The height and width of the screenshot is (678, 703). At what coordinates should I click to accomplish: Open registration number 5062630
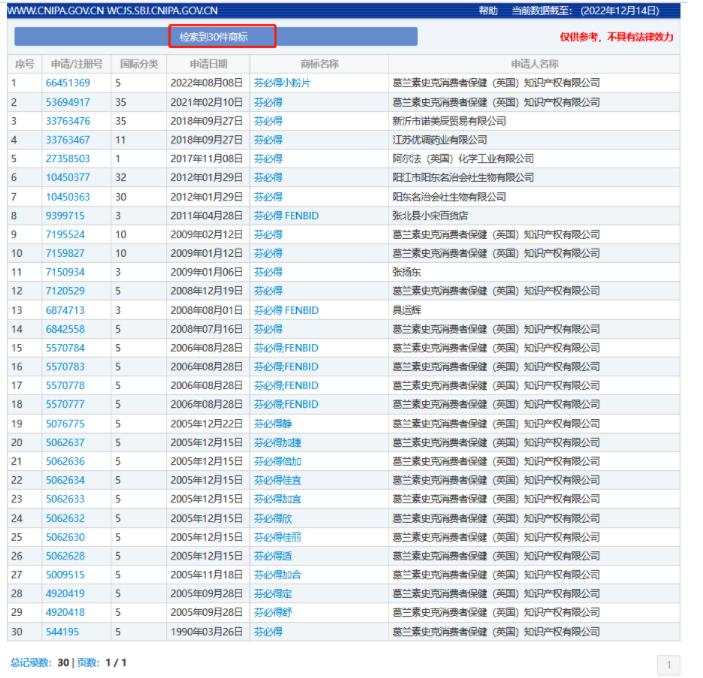[65, 537]
